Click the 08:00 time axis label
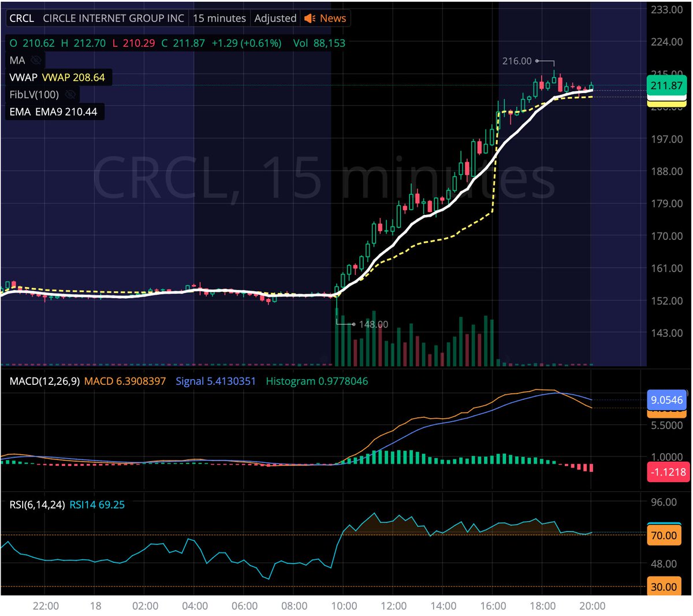Screen dimensions: 693x616 pos(294,606)
